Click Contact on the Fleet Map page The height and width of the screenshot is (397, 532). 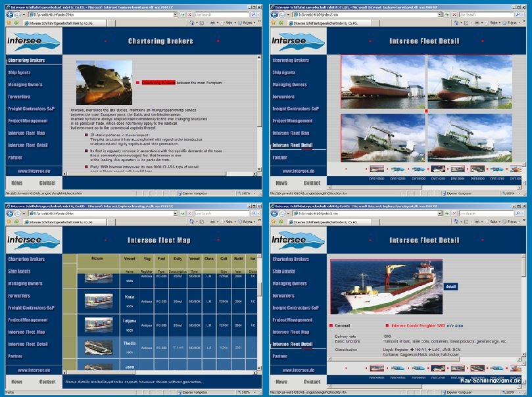[x=47, y=382]
